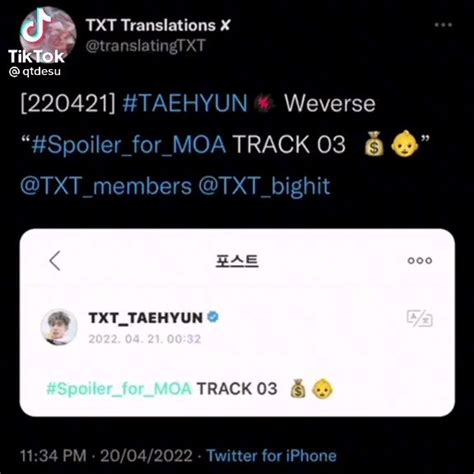474x474 pixels.
Task: Click TXT Translations profile avatar
Action: tap(48, 35)
